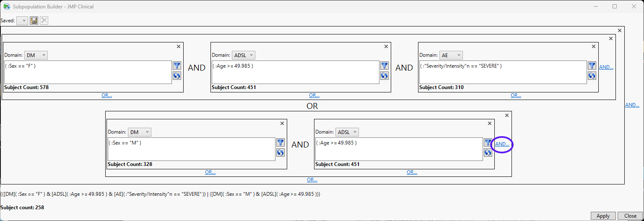Expand the AE domain dropdown

pos(451,55)
